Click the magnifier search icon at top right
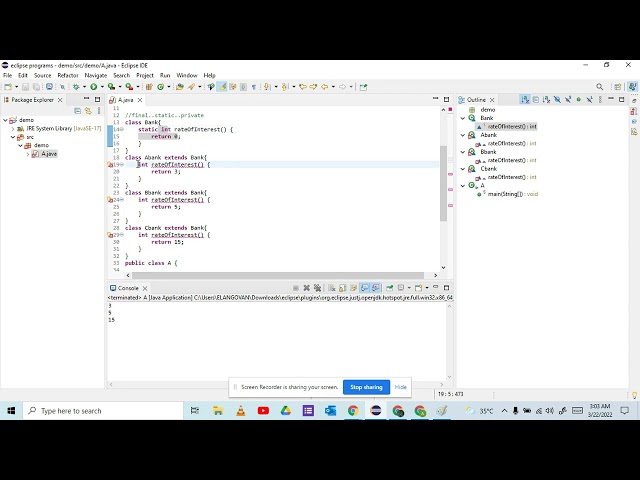Screen dimensions: 640x480 (600, 87)
